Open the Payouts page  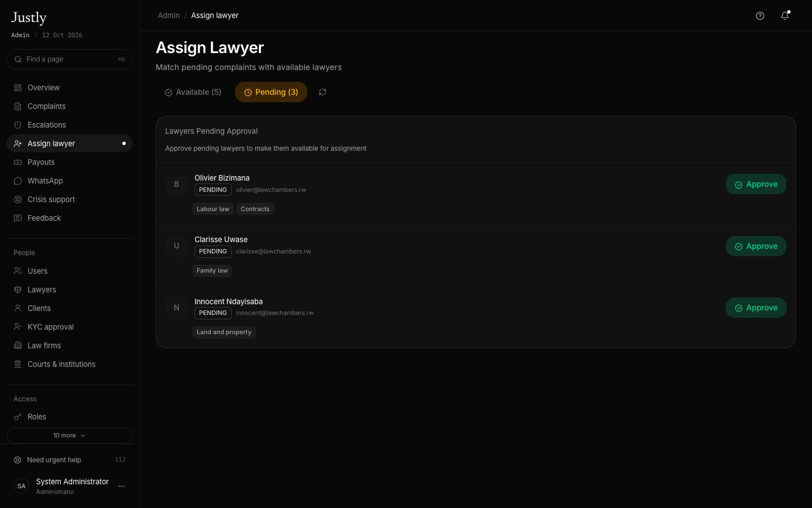point(69,162)
